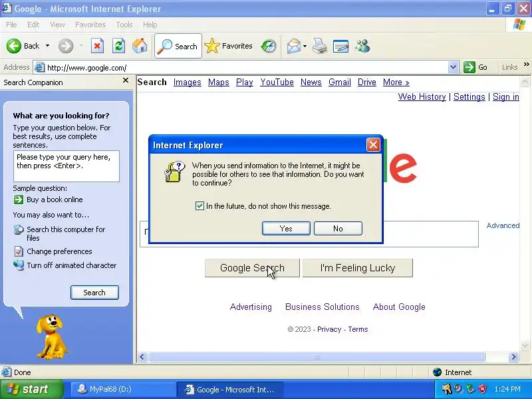Open the Favorites menu
The height and width of the screenshot is (399, 532).
(90, 25)
